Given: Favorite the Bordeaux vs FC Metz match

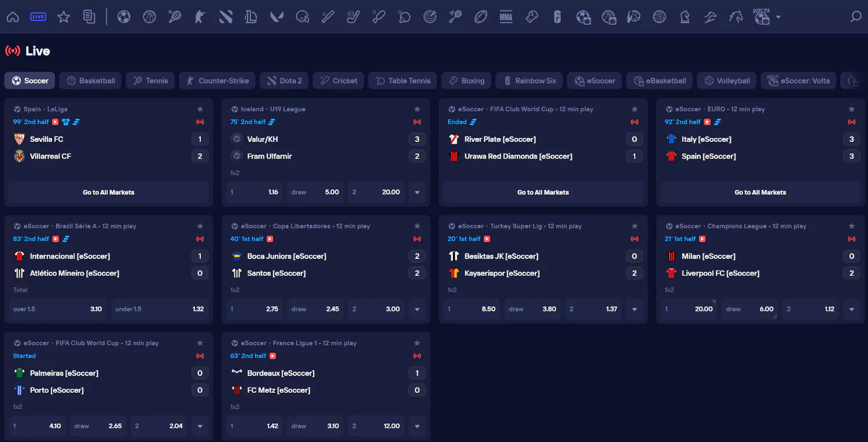Looking at the screenshot, I should [x=417, y=343].
